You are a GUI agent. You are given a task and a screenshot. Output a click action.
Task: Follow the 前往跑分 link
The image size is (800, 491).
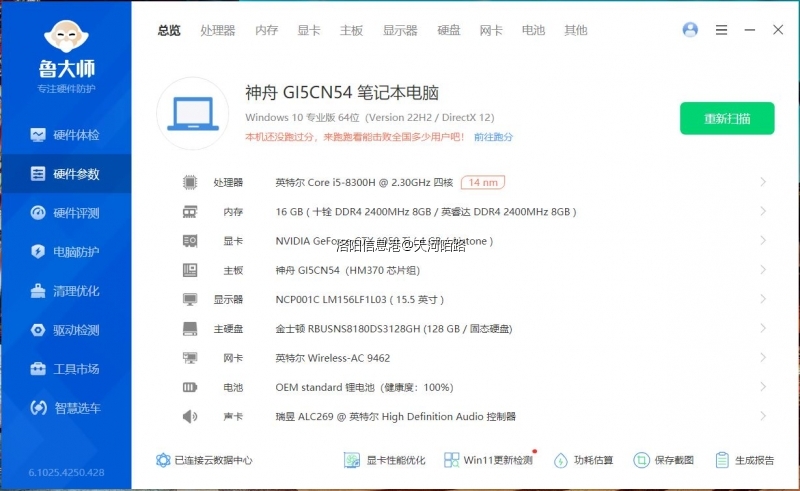coord(493,137)
